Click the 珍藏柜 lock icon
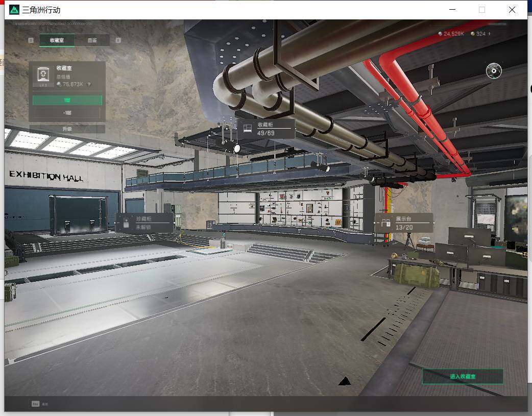Viewport: 532px width, 416px height. coord(126,223)
